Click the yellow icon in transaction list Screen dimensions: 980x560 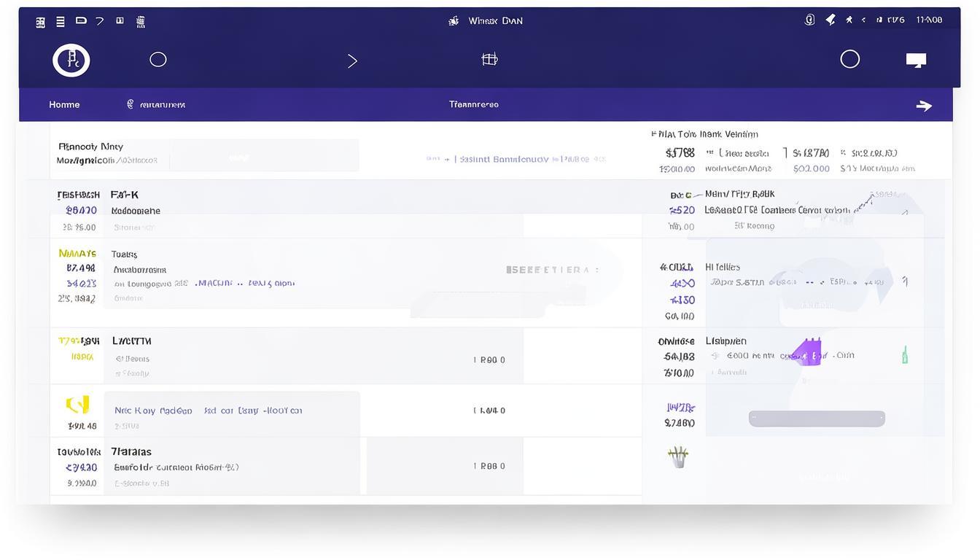click(78, 404)
